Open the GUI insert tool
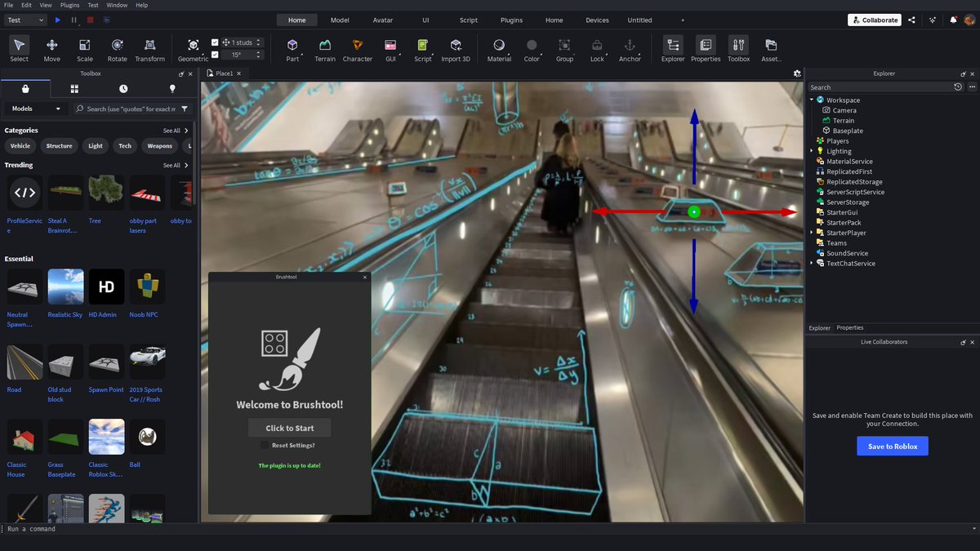This screenshot has height=551, width=980. (390, 49)
